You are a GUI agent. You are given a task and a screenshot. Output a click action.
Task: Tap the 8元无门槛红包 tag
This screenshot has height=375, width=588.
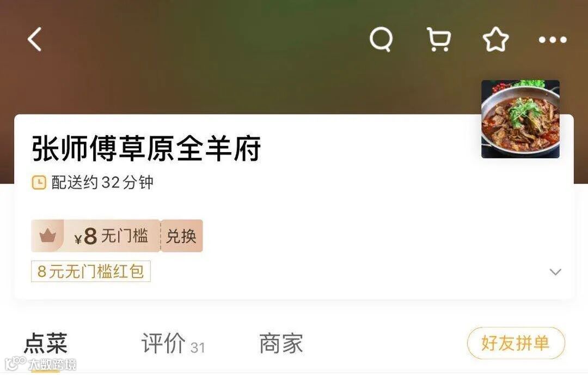[x=91, y=271]
